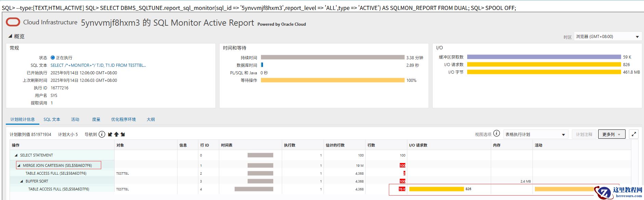Click the 19 M estimated rows cell
Image resolution: width=644 pixels, height=200 pixels.
pos(359,165)
